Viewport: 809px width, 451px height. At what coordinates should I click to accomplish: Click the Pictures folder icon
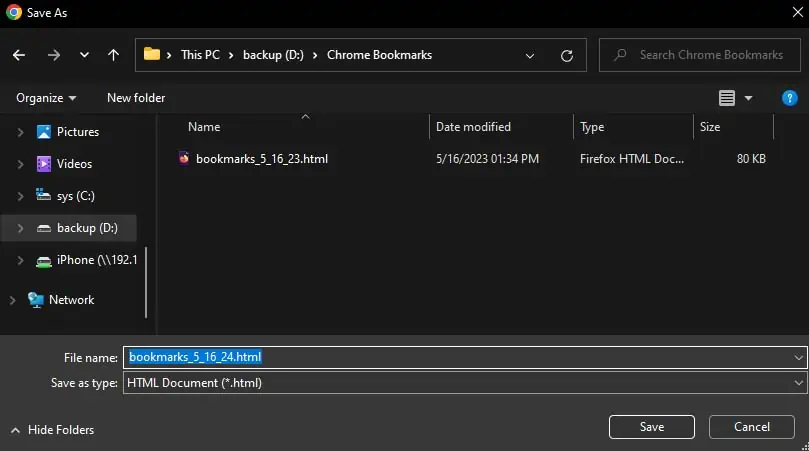[44, 132]
